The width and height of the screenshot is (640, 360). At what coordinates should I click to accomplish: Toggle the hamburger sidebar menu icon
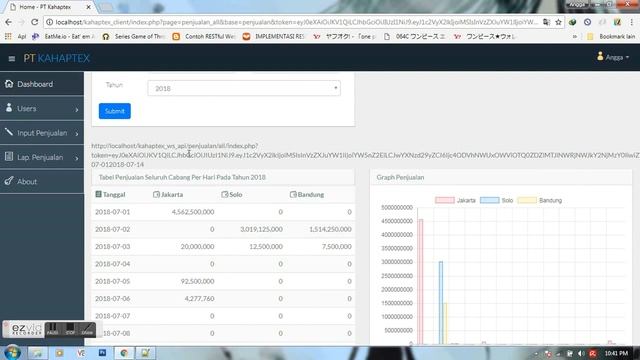pos(11,59)
